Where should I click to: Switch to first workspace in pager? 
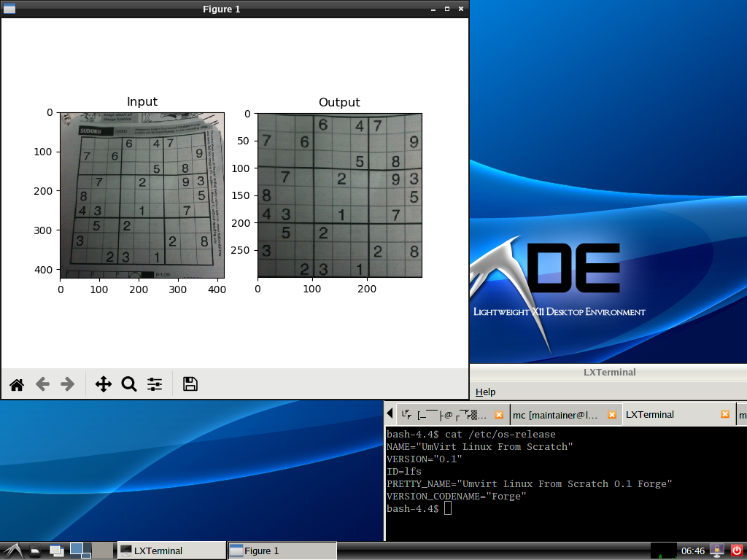[x=80, y=551]
